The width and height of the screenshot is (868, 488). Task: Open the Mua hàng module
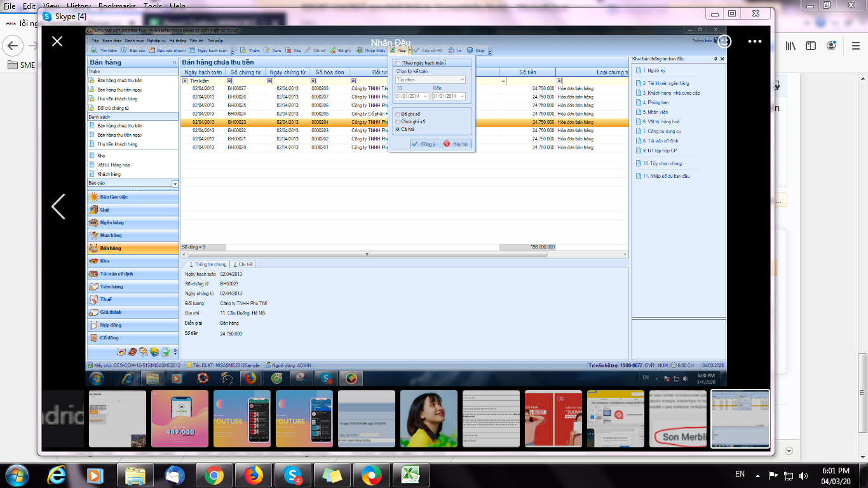(133, 235)
